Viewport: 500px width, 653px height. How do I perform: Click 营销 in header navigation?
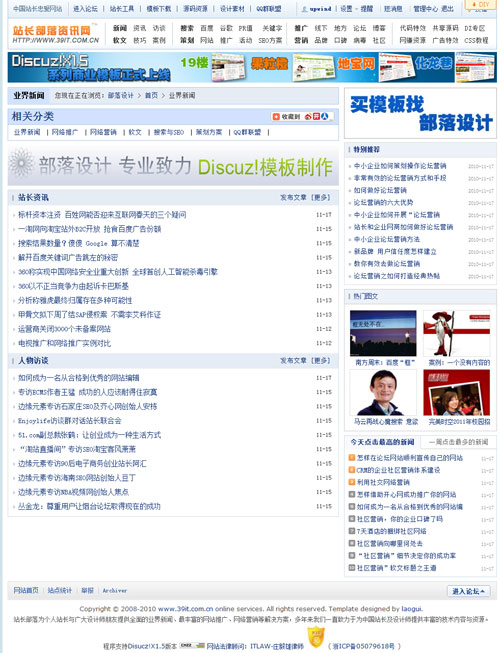301,40
